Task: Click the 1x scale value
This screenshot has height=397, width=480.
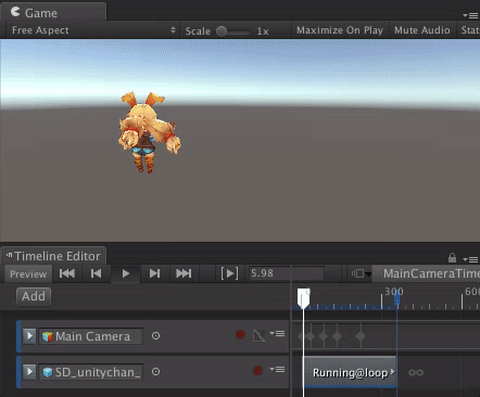Action: pyautogui.click(x=263, y=31)
